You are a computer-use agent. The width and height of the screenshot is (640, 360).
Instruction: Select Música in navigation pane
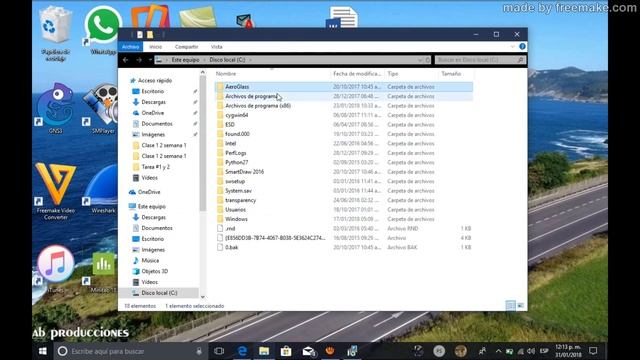pyautogui.click(x=150, y=260)
